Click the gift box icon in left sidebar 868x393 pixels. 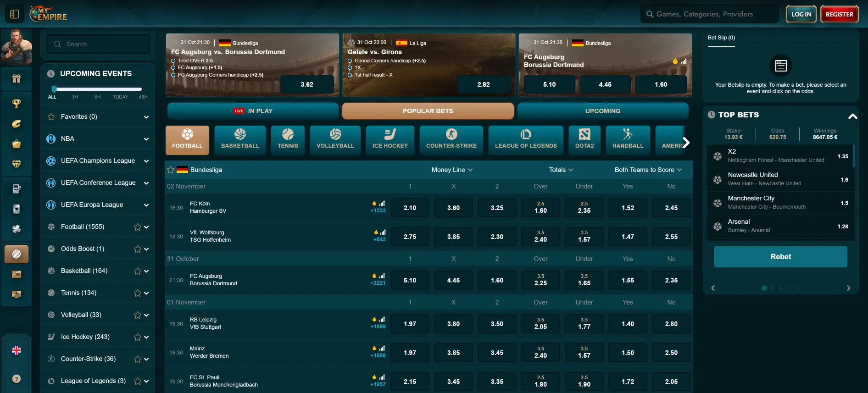pyautogui.click(x=17, y=79)
